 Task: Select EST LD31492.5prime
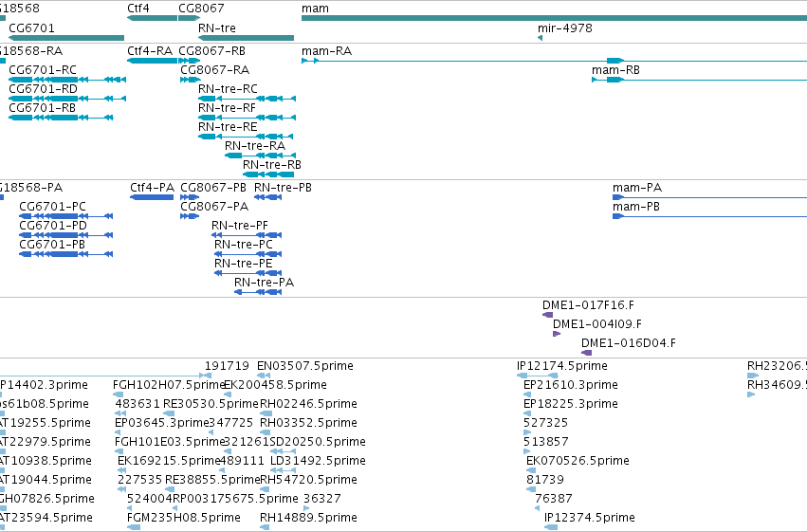[318, 461]
